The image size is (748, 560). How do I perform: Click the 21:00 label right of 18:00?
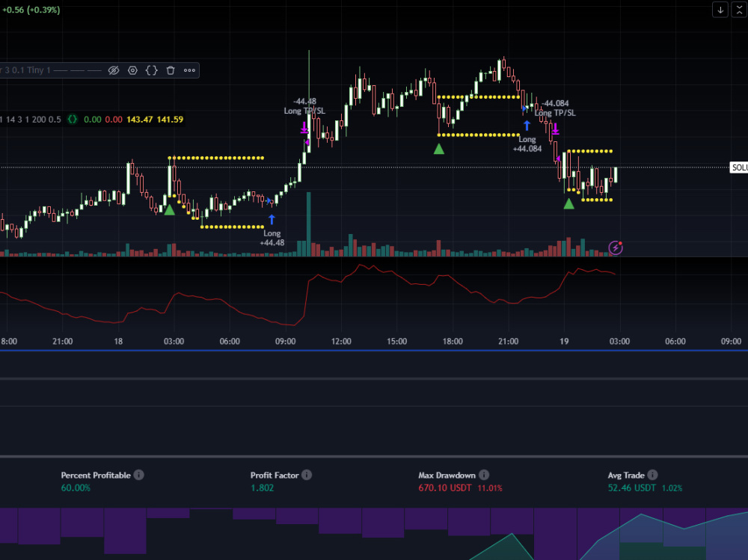coord(508,342)
